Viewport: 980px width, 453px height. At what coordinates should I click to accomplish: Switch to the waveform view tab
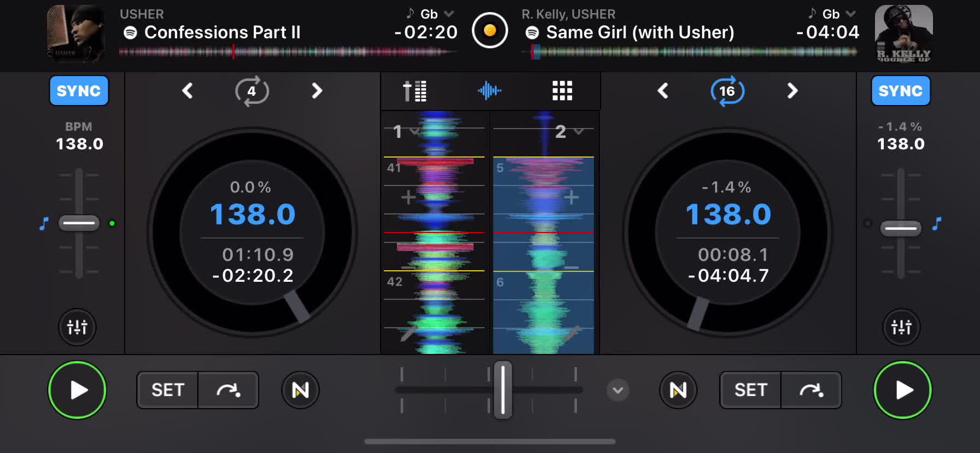(489, 90)
